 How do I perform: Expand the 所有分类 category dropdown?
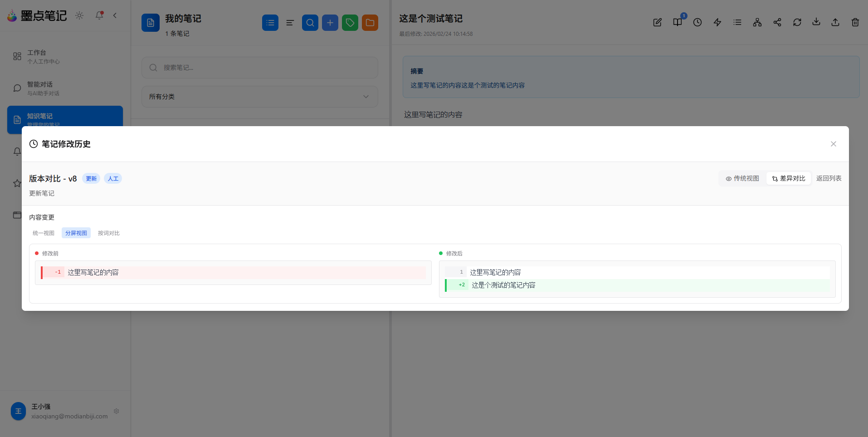point(259,97)
